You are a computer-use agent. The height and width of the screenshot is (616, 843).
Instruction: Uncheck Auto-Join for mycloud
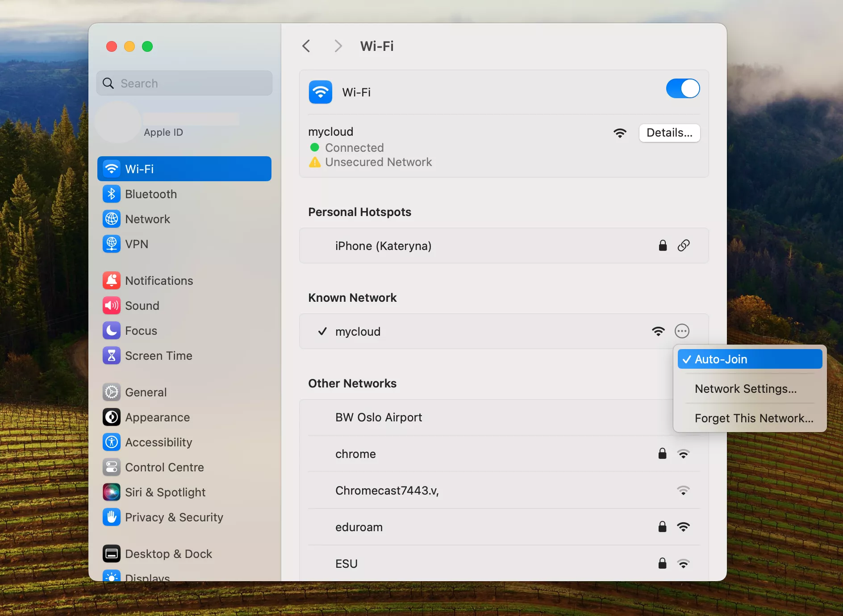pos(749,359)
